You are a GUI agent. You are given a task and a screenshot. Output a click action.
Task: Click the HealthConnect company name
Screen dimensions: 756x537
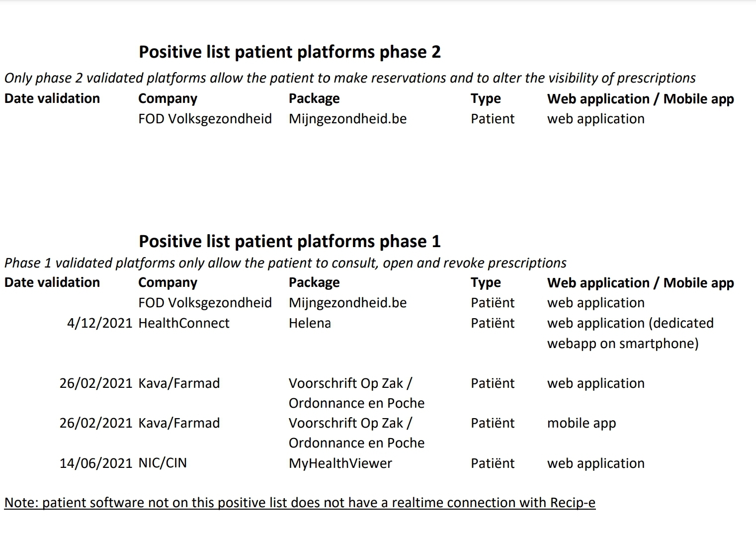pos(184,323)
